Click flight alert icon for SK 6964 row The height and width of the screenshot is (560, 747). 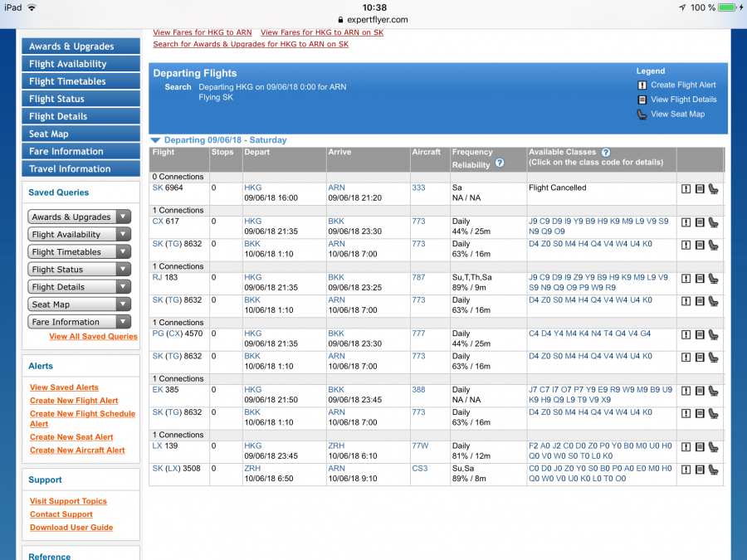pyautogui.click(x=686, y=189)
